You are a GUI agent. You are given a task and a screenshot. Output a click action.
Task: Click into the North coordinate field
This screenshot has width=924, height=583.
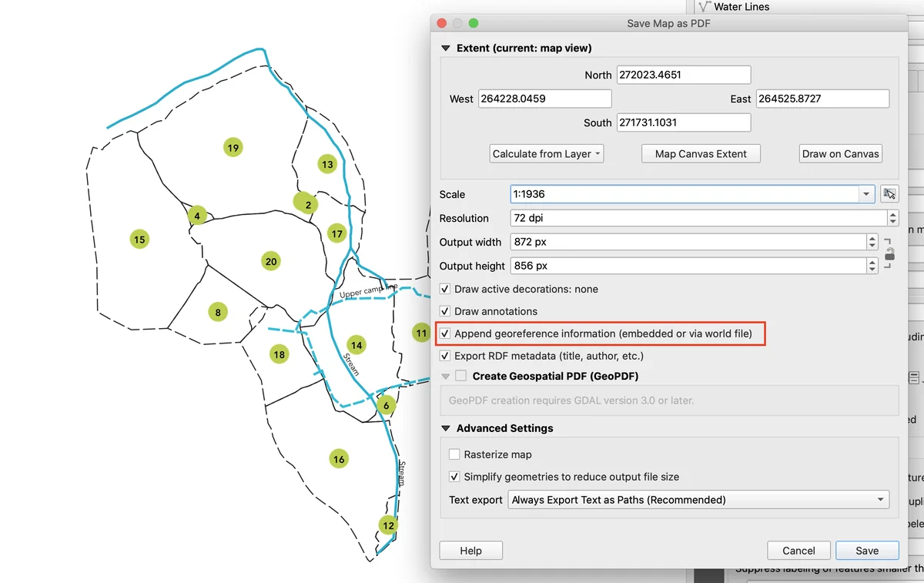[x=682, y=75]
